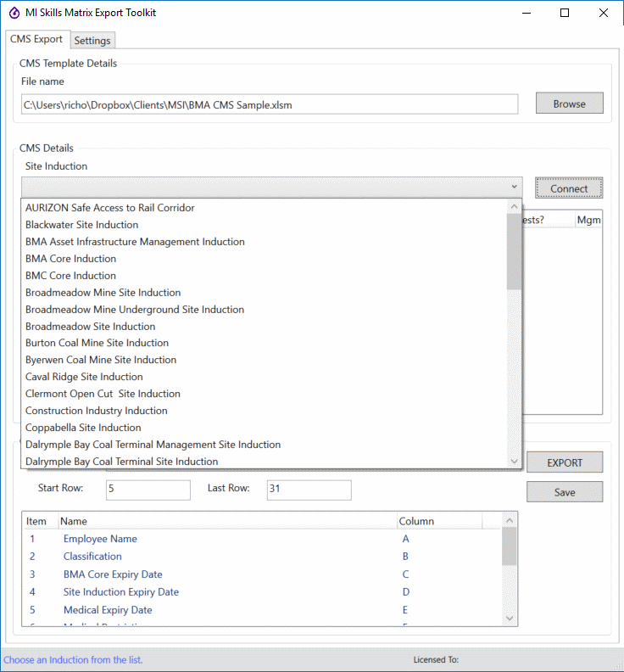Screen dimensions: 624x672
Task: Minimize the Export Toolkit window
Action: (526, 13)
